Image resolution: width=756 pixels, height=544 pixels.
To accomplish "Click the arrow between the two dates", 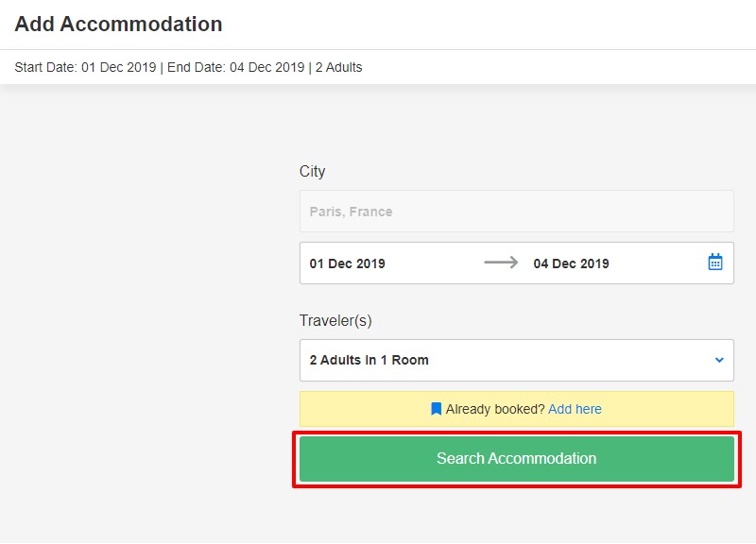I will click(x=501, y=263).
